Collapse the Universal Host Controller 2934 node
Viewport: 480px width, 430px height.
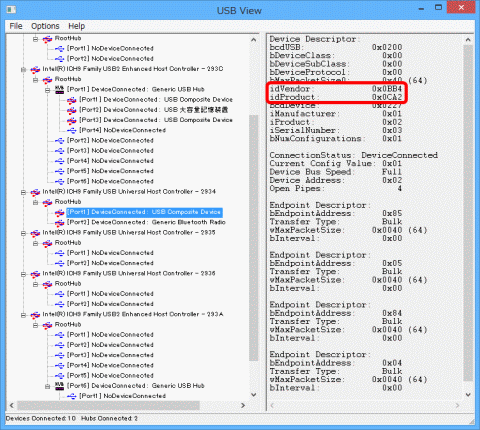[23, 192]
